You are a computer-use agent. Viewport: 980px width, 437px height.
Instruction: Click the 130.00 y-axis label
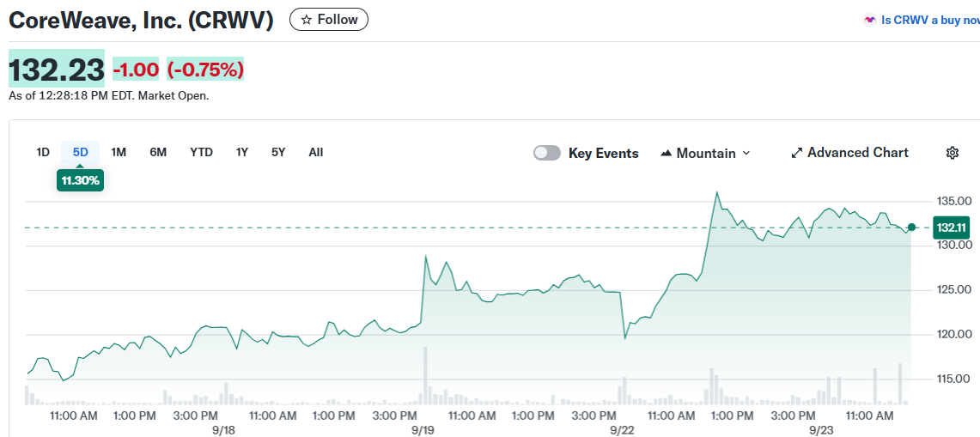coord(953,245)
